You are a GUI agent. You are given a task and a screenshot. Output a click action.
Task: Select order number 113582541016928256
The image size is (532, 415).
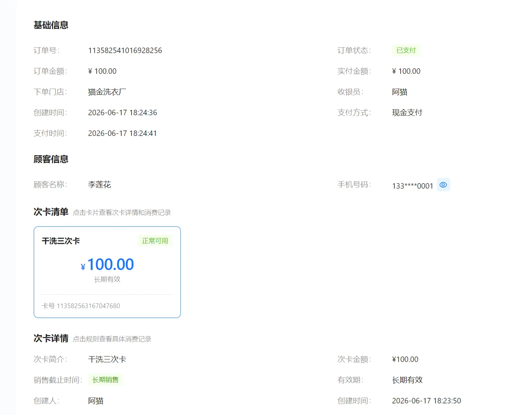125,51
